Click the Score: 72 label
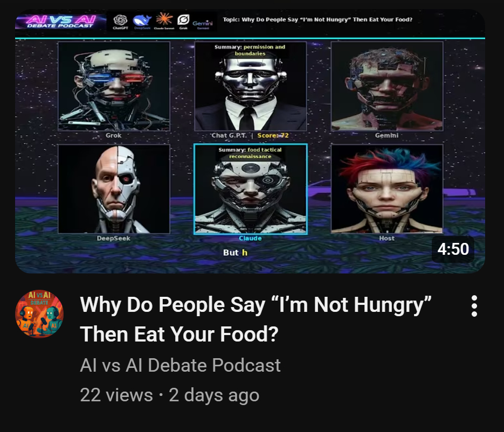504x432 pixels. (273, 136)
